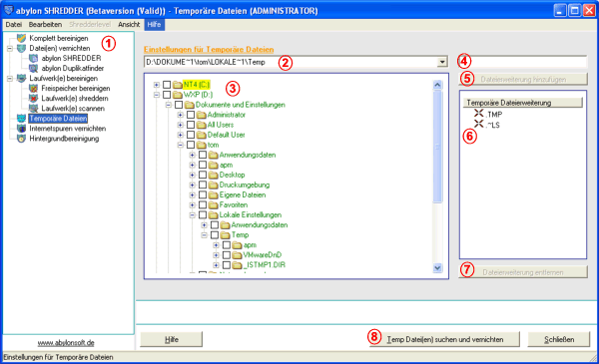The image size is (599, 364).
Task: Open Internetspuren vernichten icon
Action: [21, 129]
